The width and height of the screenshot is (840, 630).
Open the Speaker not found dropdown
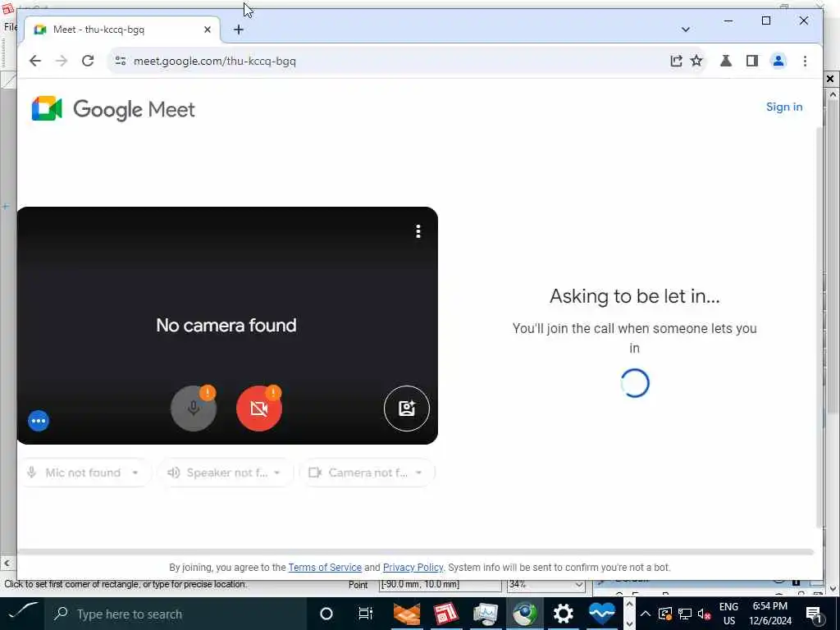[x=225, y=472]
